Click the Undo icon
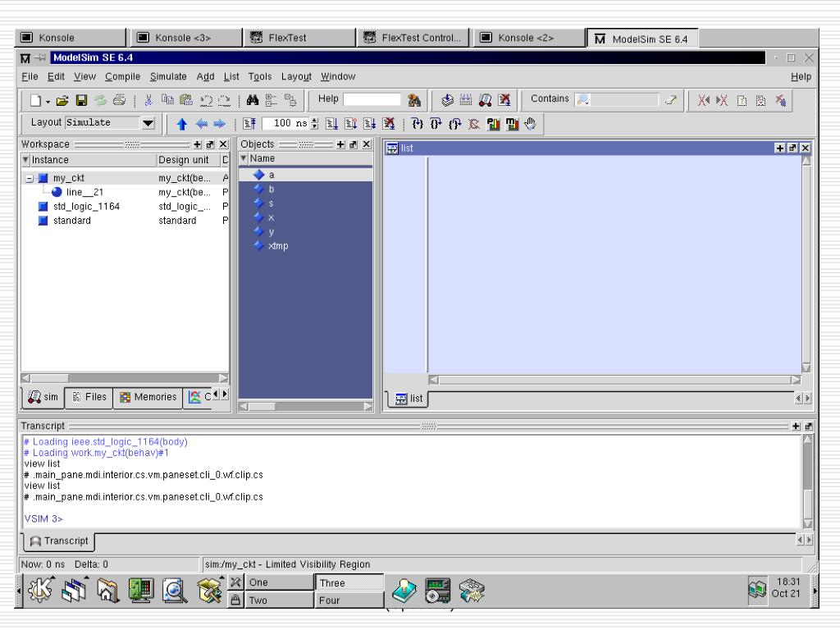The image size is (840, 630). (x=206, y=100)
